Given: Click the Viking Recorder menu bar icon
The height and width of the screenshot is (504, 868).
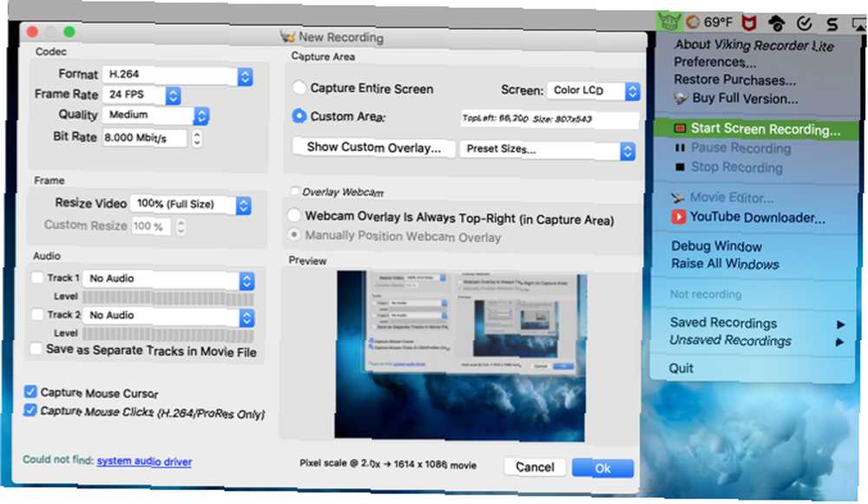Looking at the screenshot, I should pyautogui.click(x=669, y=23).
